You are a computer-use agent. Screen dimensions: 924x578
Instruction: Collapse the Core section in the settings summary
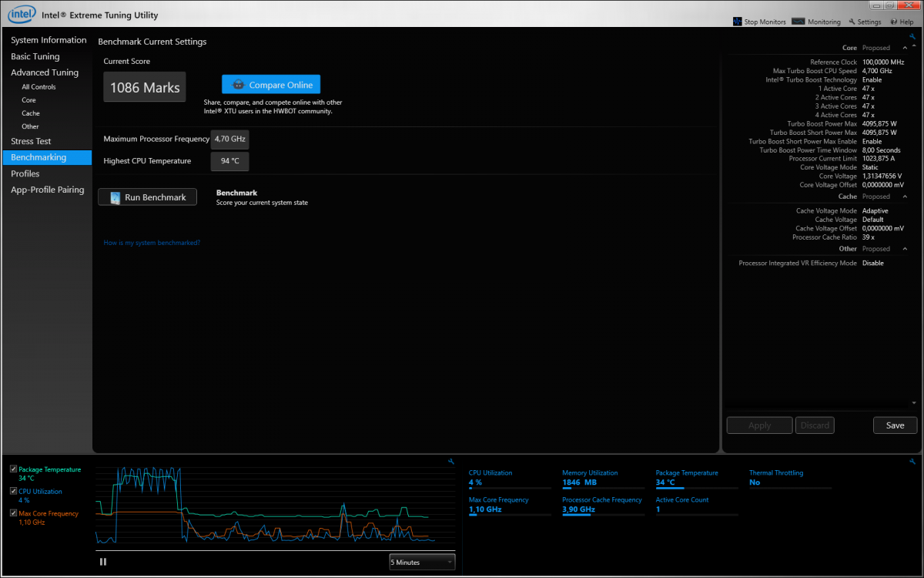point(905,48)
